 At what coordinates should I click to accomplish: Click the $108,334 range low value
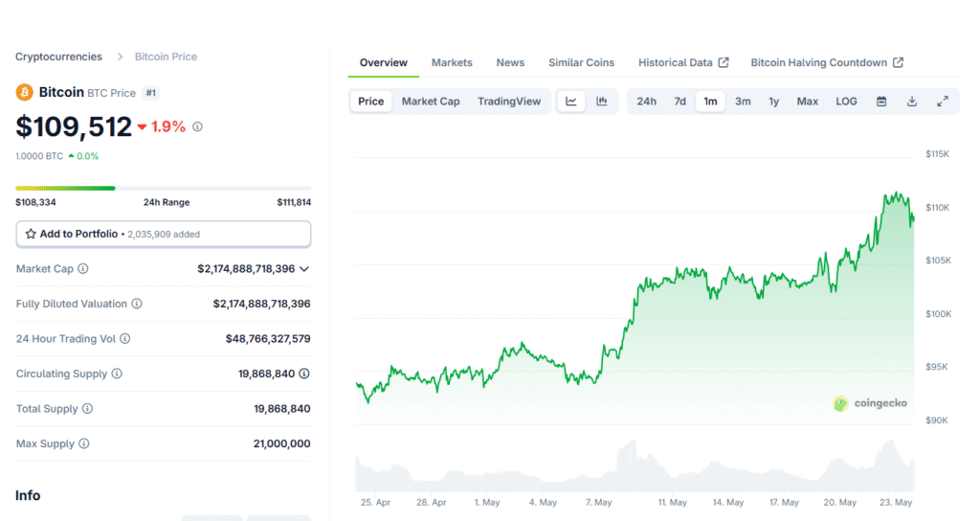(x=35, y=202)
